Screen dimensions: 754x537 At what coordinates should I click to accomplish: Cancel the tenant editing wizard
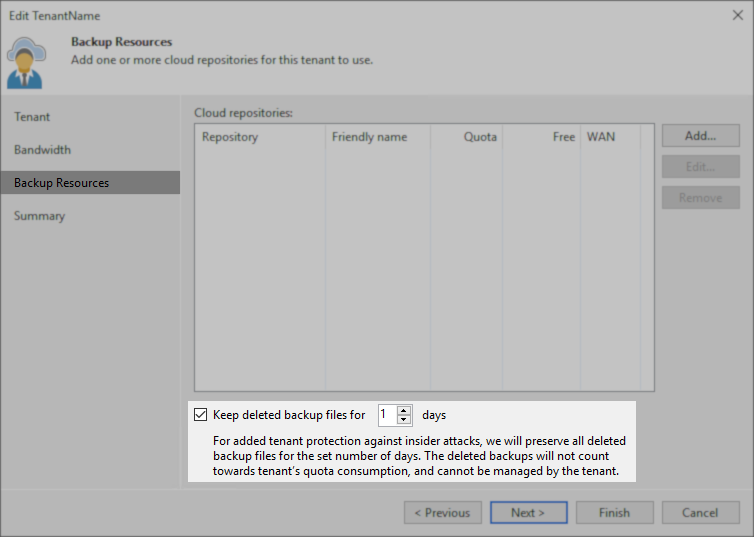coord(701,512)
